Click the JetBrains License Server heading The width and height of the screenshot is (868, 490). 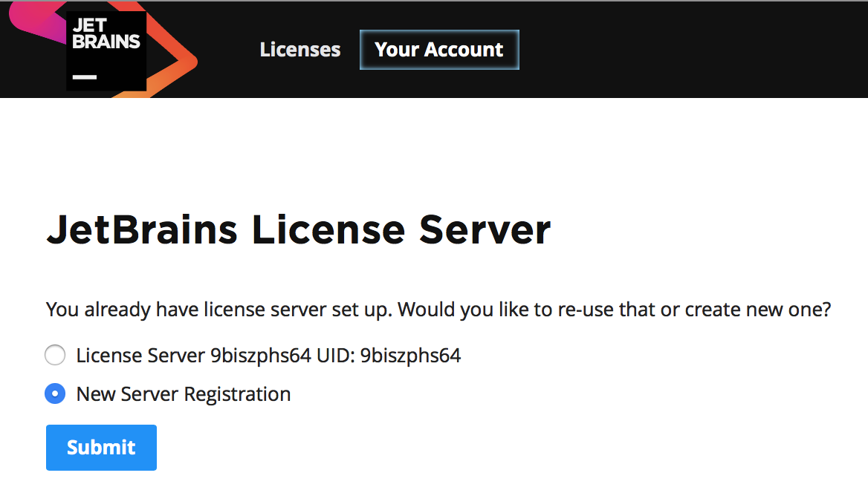click(x=299, y=229)
